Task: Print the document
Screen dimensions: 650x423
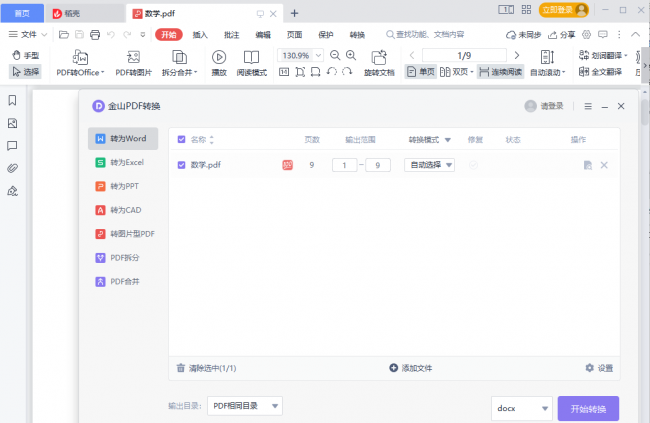Action: (95, 34)
